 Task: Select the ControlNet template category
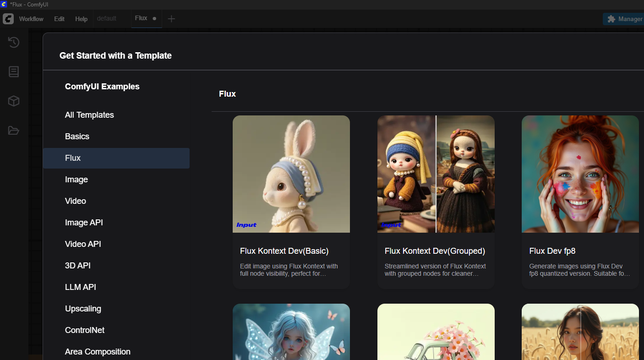[x=85, y=330]
